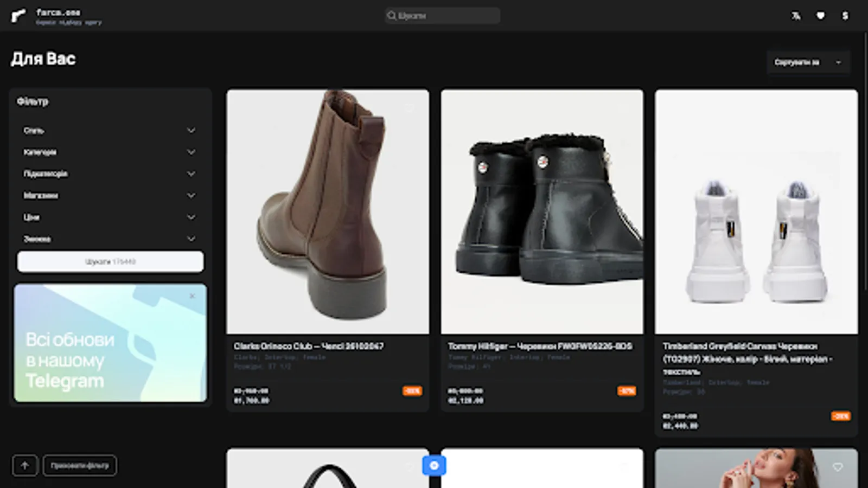Screen dimensions: 868x488
Task: Open the Telegram updates banner
Action: 111,343
